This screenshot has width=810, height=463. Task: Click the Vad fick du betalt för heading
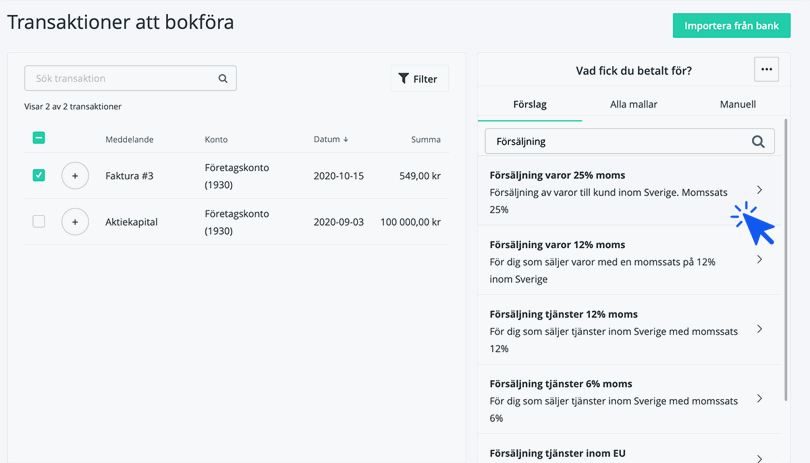633,70
